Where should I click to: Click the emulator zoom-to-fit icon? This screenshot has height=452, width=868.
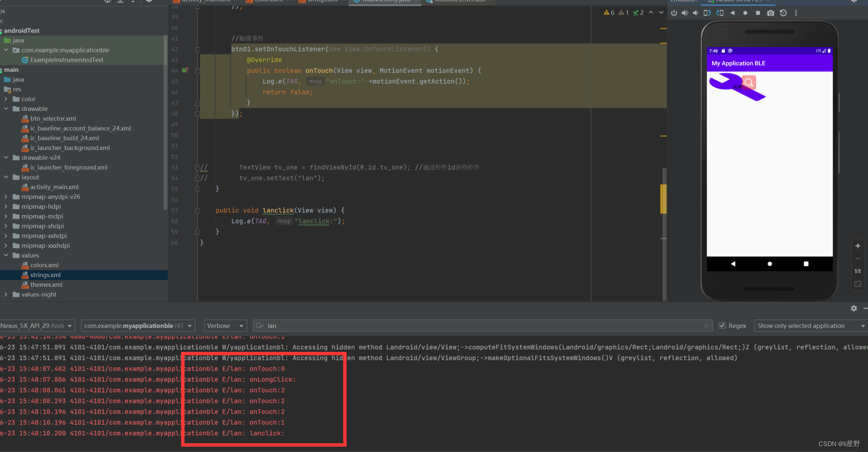click(858, 283)
